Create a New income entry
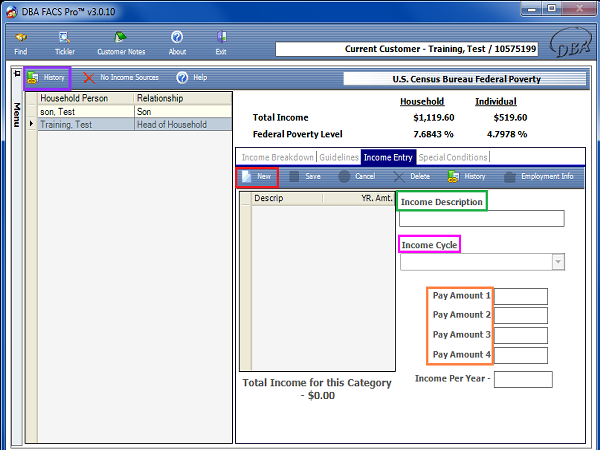Screen dimensions: 600x450 [257, 176]
